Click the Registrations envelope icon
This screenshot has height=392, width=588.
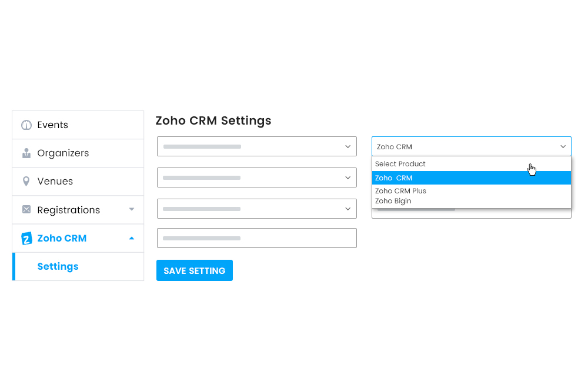[26, 209]
